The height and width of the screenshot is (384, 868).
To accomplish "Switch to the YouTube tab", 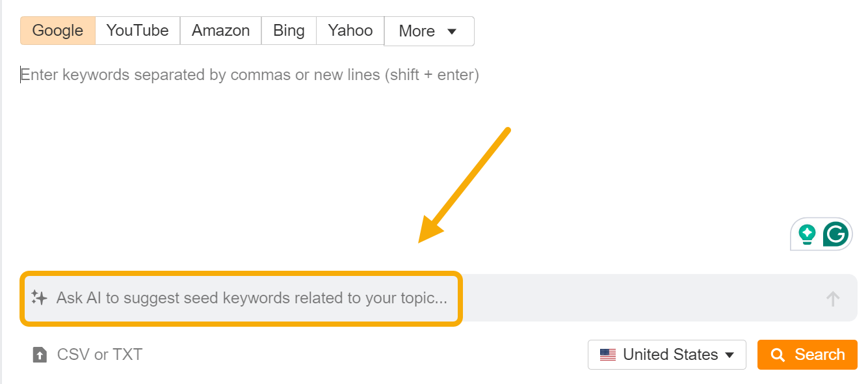I will click(137, 31).
